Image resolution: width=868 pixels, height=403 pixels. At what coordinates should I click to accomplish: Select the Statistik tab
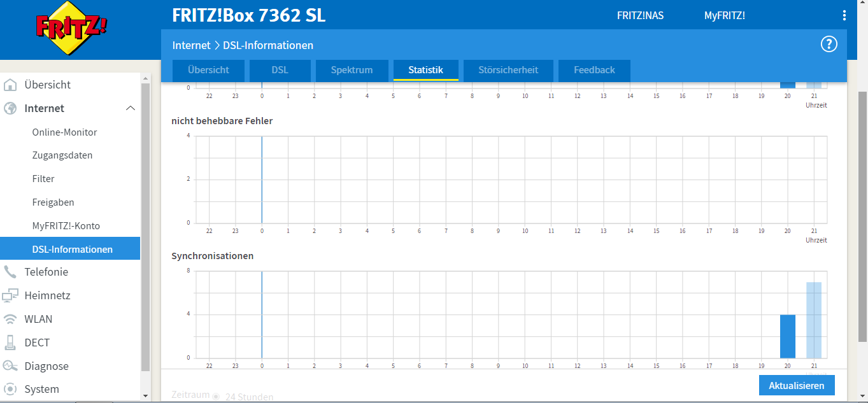(426, 70)
